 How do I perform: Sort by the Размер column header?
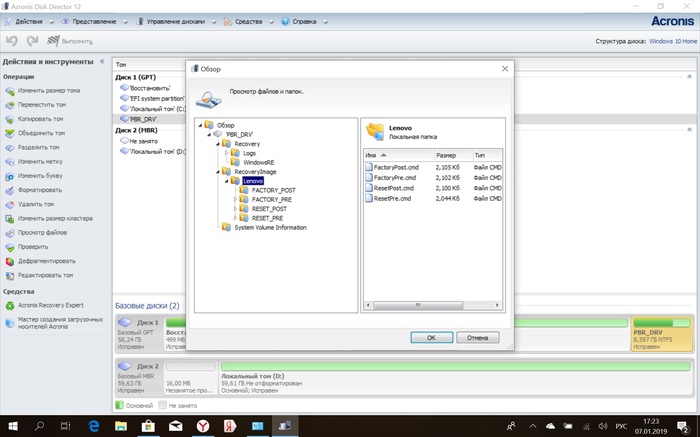click(454, 155)
